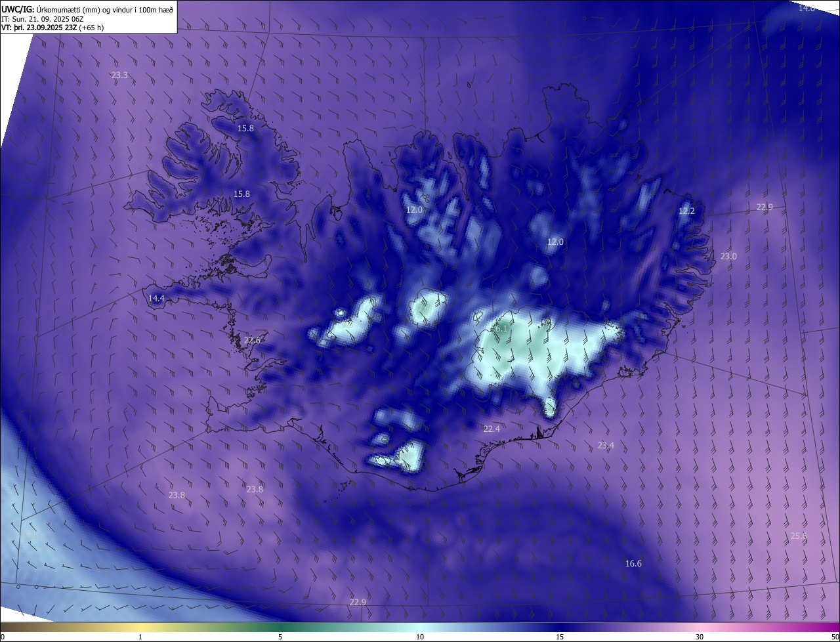The image size is (840, 642).
Task: Click the "14.0" value label on the map
Action: (x=807, y=8)
